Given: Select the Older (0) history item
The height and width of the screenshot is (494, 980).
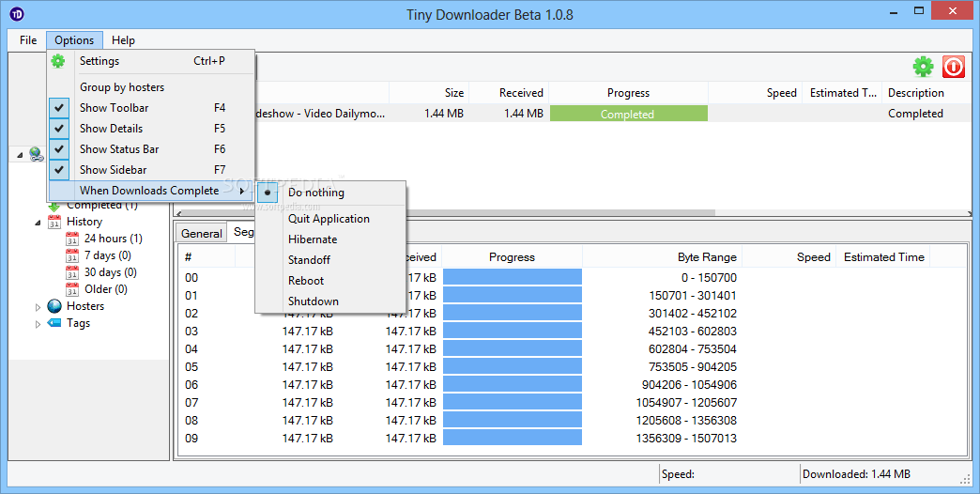Looking at the screenshot, I should (106, 289).
